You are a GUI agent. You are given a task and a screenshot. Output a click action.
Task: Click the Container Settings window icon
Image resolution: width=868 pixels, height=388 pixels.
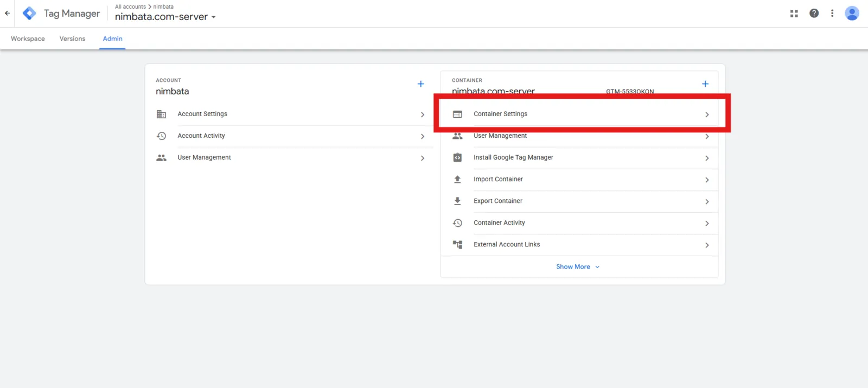457,114
